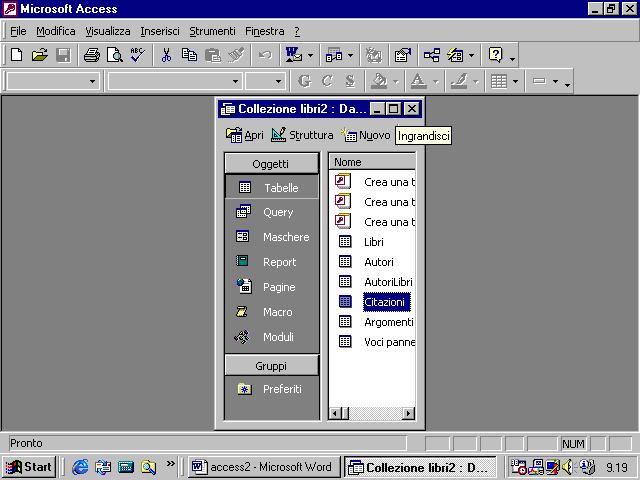Select Maschere in the objects bar

tap(271, 237)
